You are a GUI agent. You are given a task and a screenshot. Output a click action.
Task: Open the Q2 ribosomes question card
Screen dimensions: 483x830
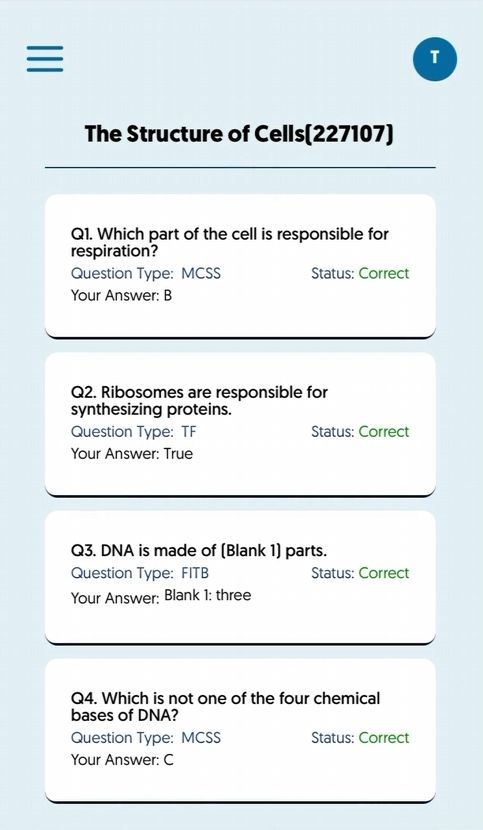coord(240,424)
